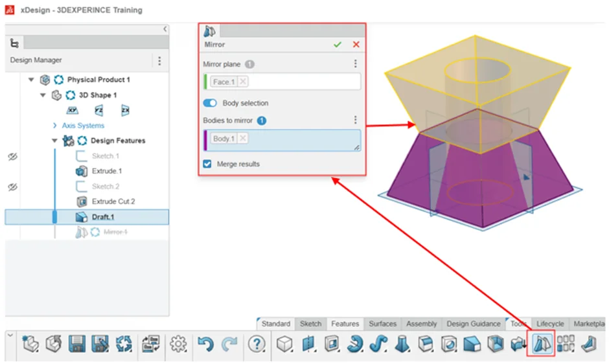Screen dimensions: 609x364
Task: Remove Body.1 from bodies to mirror
Action: pos(243,139)
